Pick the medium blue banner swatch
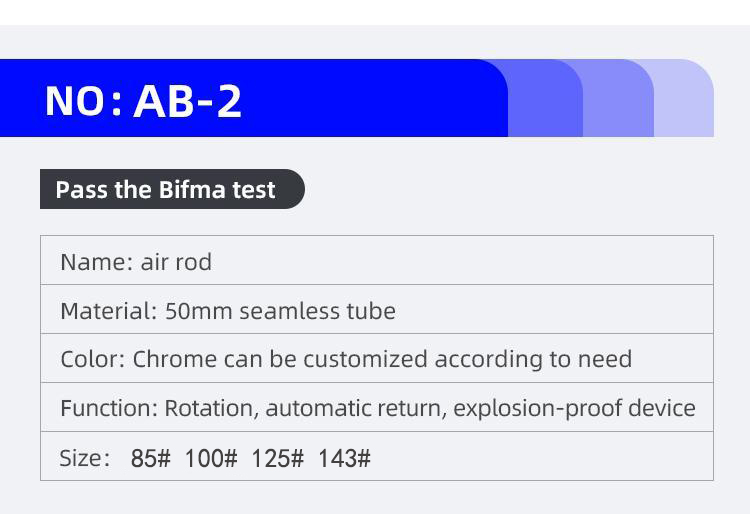The image size is (750, 514). (x=545, y=99)
